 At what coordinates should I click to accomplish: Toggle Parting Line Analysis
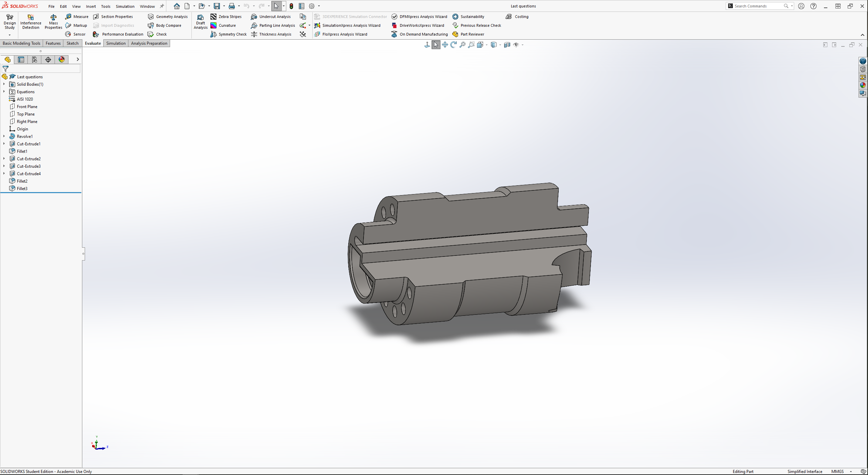point(273,25)
